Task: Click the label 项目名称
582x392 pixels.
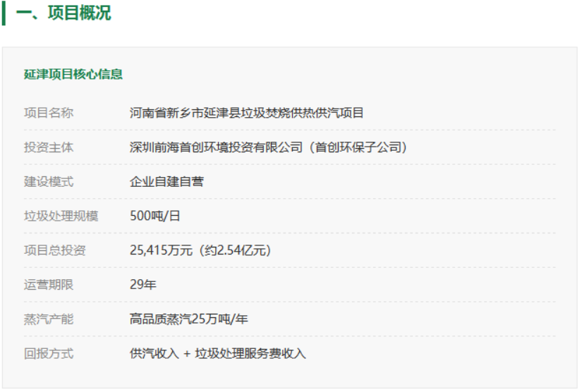Action: point(49,113)
